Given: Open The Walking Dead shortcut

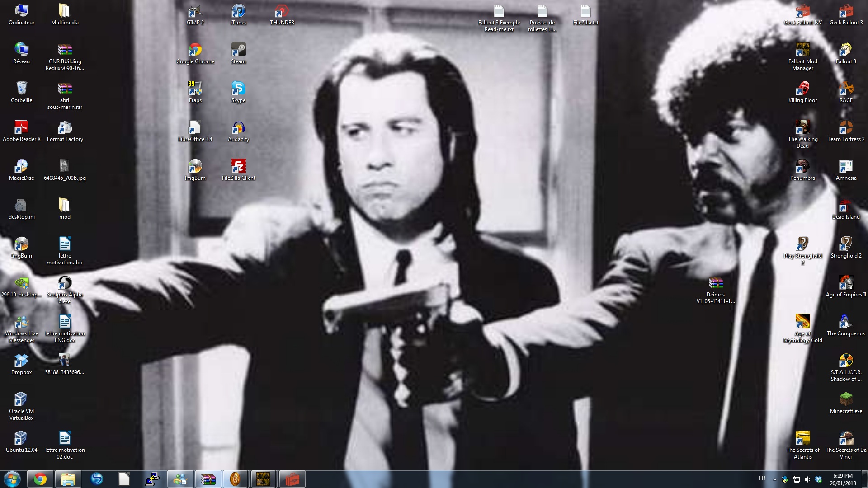Looking at the screenshot, I should (802, 134).
